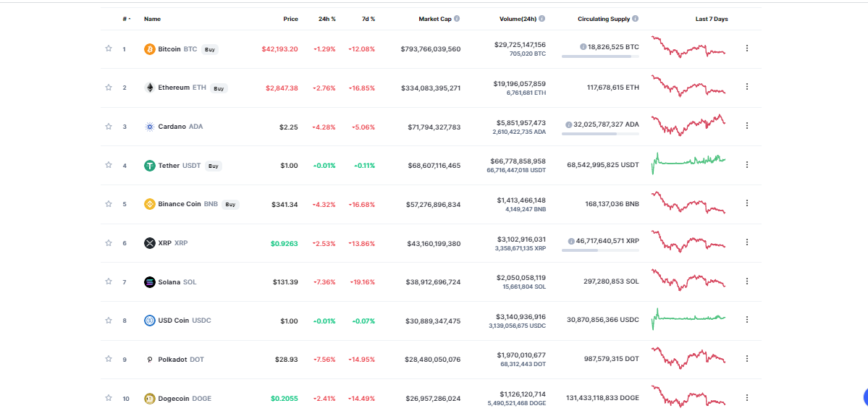Open Binance Coin row options menu
868x411 pixels.
tap(747, 203)
